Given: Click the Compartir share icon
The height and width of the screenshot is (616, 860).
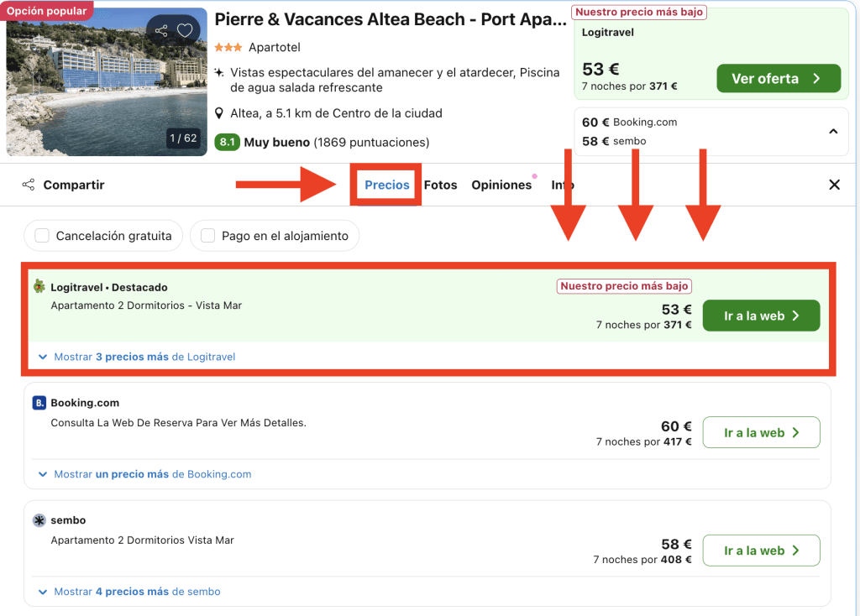Looking at the screenshot, I should [29, 185].
